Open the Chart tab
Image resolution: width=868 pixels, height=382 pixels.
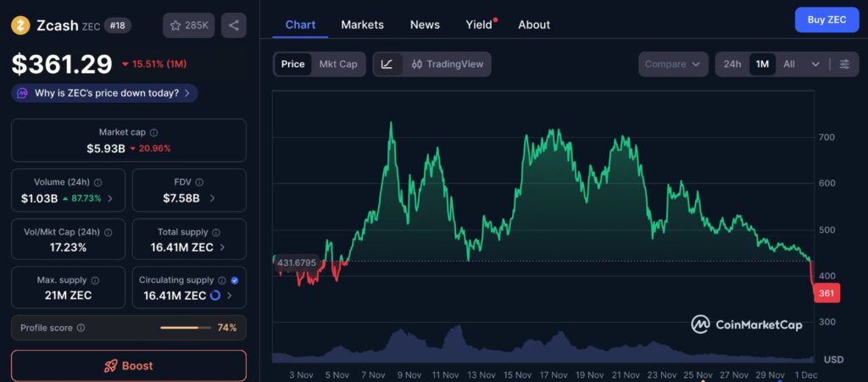tap(301, 25)
